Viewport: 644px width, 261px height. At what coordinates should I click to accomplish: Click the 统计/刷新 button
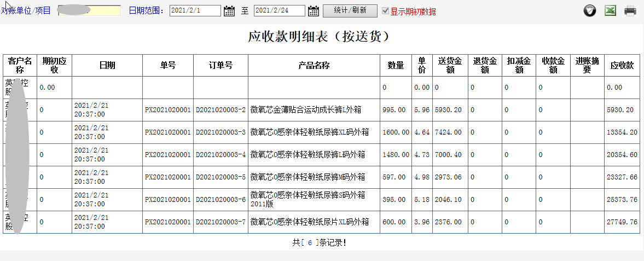(x=350, y=10)
